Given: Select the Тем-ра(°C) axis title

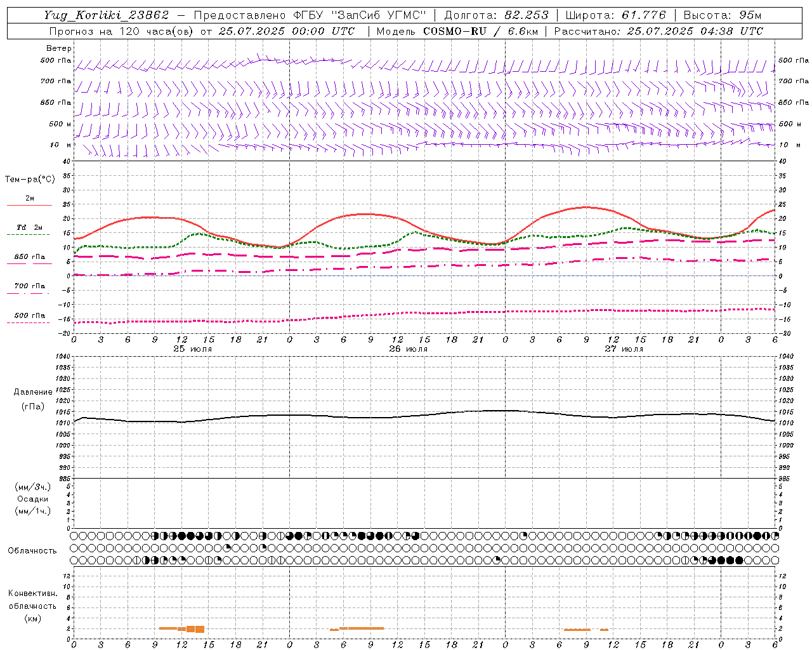Looking at the screenshot, I should [30, 180].
